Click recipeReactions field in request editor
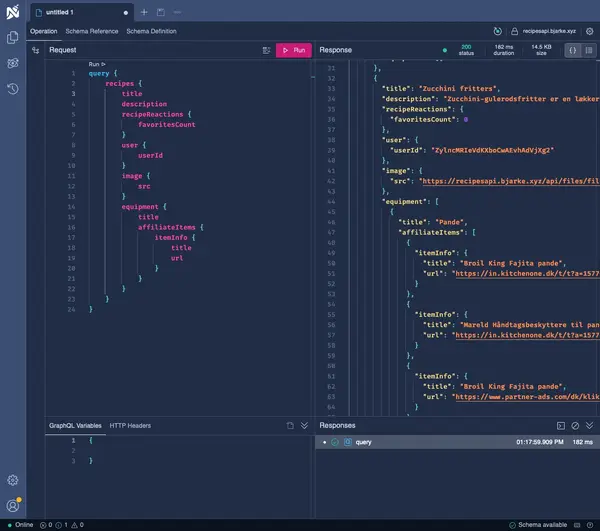 coord(152,114)
